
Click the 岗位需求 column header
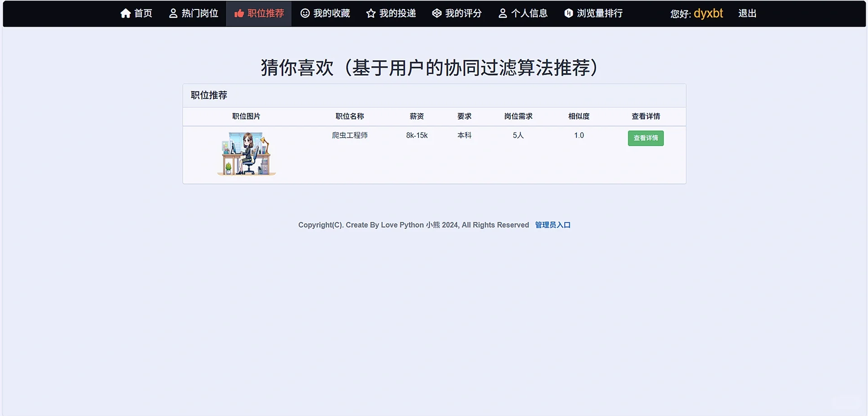518,116
